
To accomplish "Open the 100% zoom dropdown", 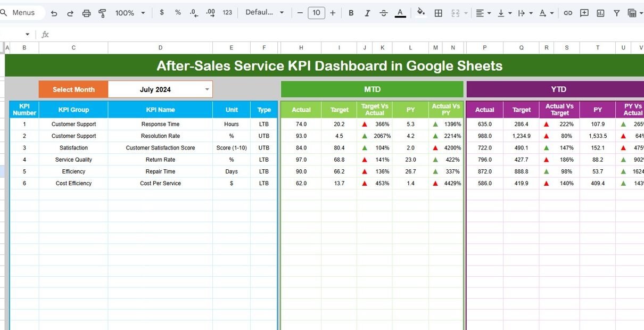I will pyautogui.click(x=129, y=13).
